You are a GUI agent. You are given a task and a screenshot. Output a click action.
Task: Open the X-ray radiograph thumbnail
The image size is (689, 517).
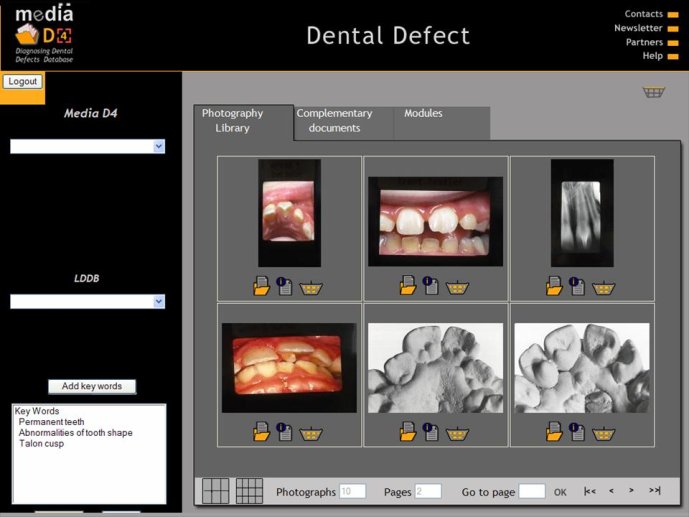pos(582,213)
